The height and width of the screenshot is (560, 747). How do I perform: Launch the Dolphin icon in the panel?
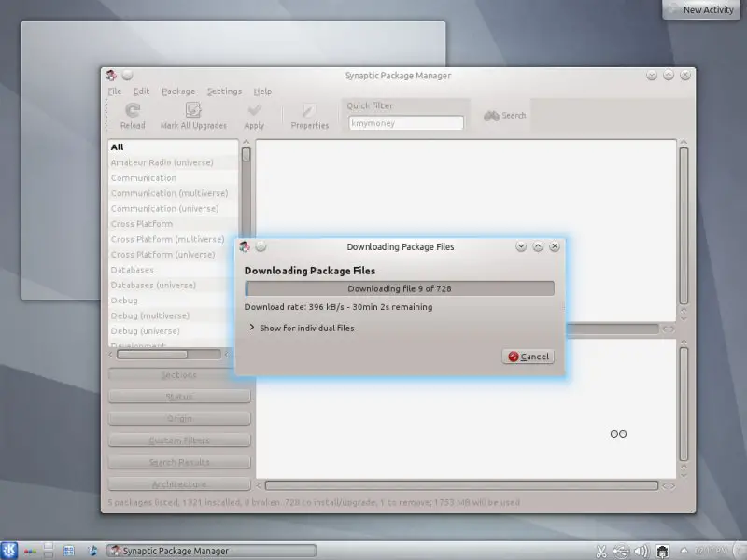click(x=92, y=551)
